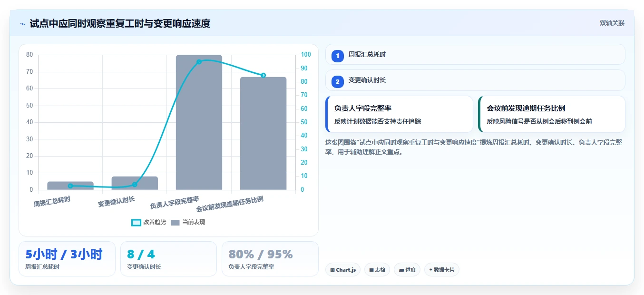Click the 反映计划数据能否支持责任追踪 description

tap(378, 121)
